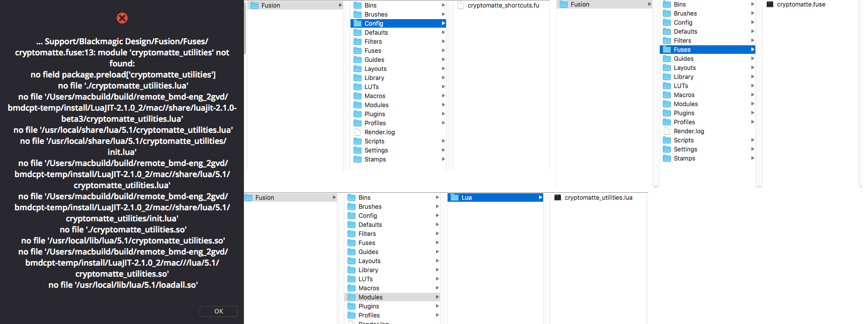Select LUTs folder in cryptomatte_utilities.lua window

(392, 279)
